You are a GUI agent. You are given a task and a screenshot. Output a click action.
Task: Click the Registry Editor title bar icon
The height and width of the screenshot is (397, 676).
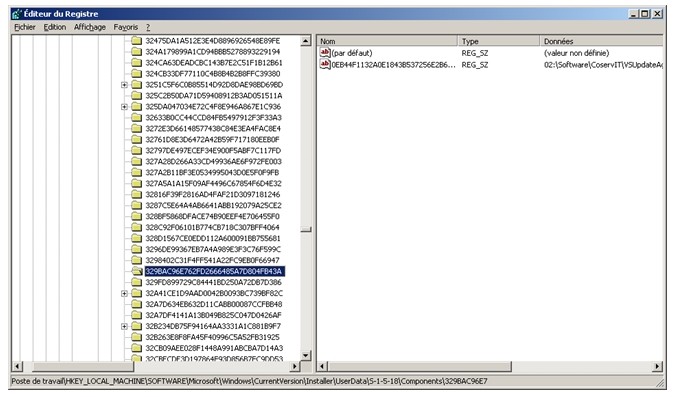[17, 14]
